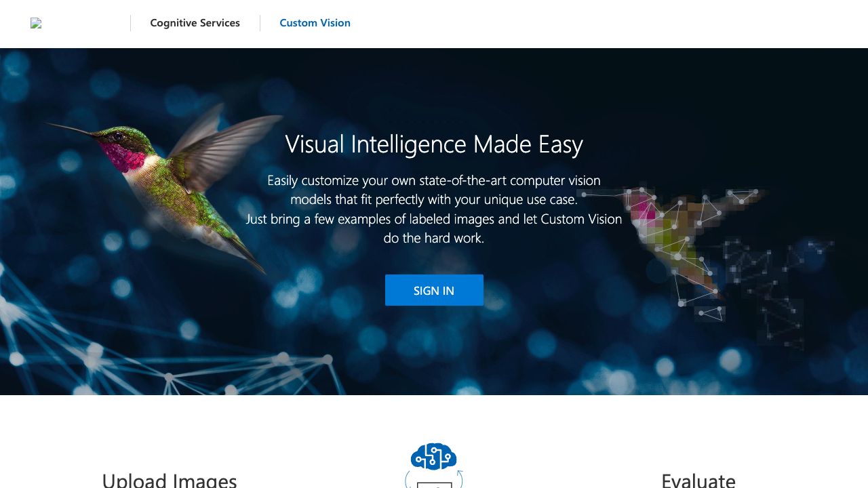Select the Custom Vision nav item
The height and width of the screenshot is (488, 868).
point(315,23)
